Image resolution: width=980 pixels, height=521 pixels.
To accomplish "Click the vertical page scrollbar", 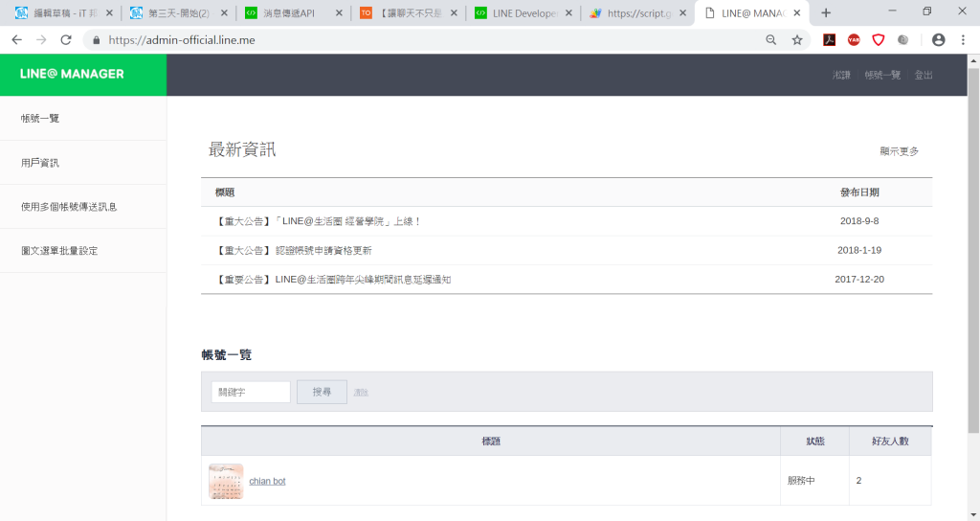I will click(x=973, y=250).
